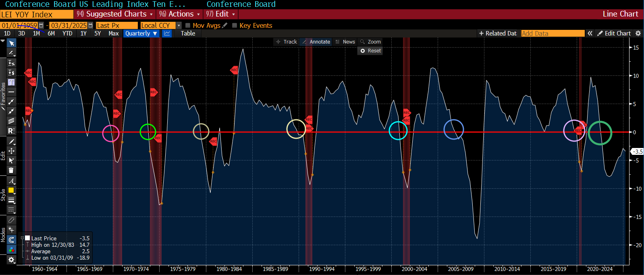Click the snap-to-point mode icon
Viewport: 644px width, 275px height.
(x=11, y=230)
